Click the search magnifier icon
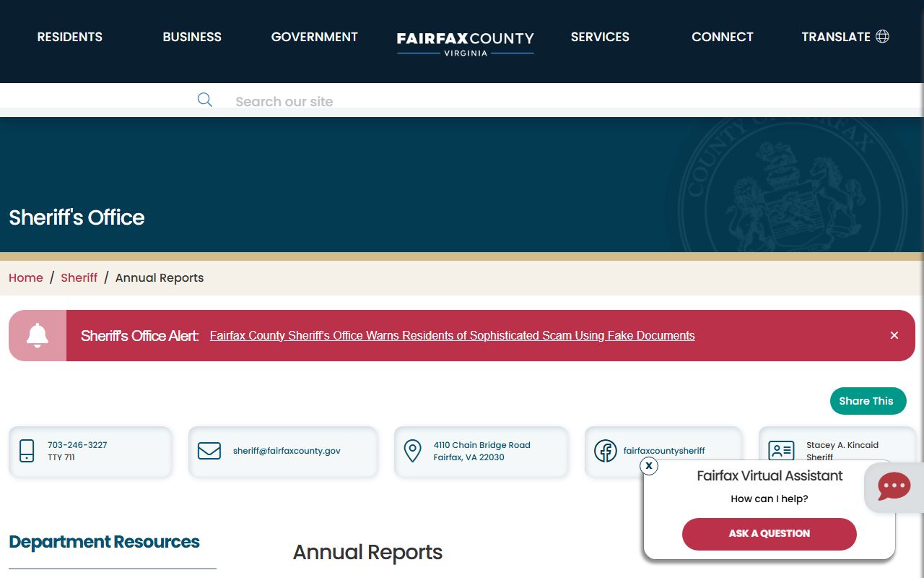The height and width of the screenshot is (578, 924). [205, 100]
